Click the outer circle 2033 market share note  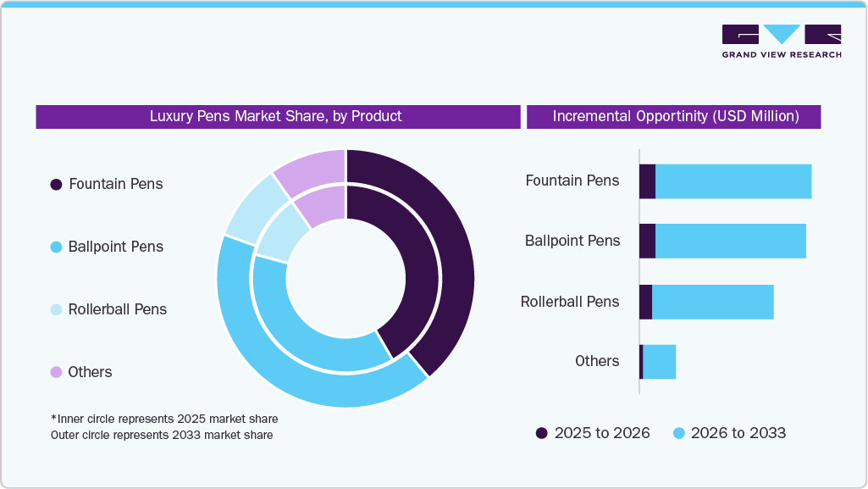[162, 435]
